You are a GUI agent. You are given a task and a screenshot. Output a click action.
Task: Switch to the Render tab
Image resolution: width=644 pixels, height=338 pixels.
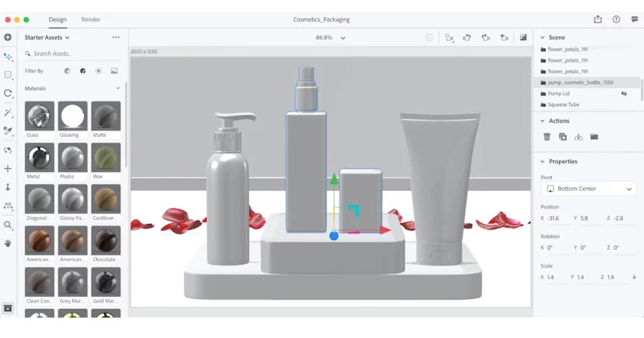point(91,19)
